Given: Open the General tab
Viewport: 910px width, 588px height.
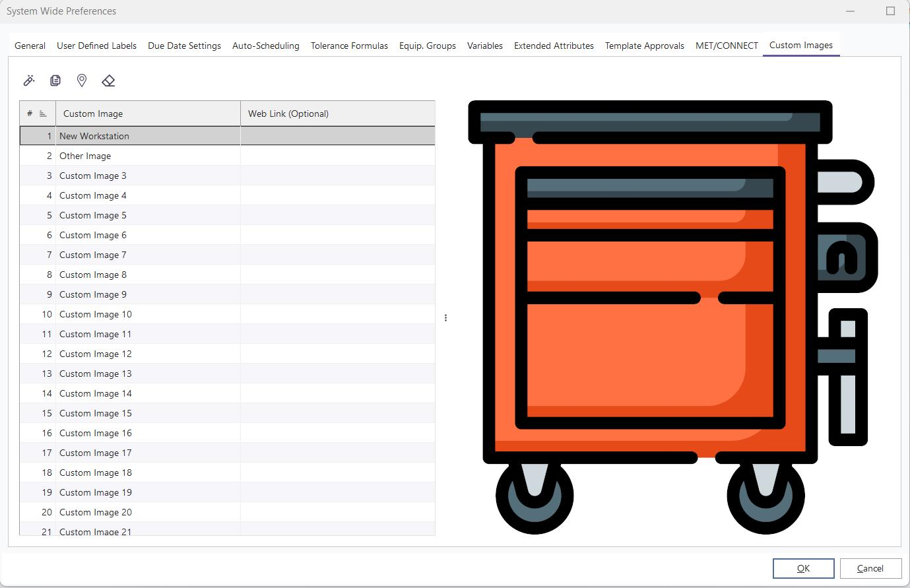Looking at the screenshot, I should coord(30,46).
